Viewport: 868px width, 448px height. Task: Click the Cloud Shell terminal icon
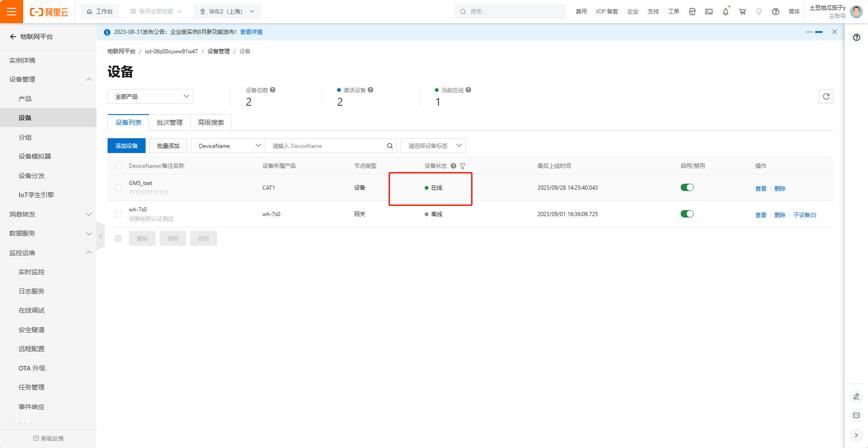(709, 12)
